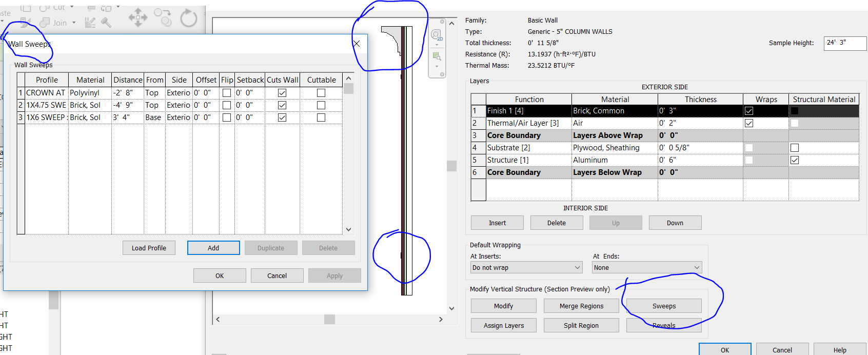Click the Zoom Region icon on navigation bar
Image resolution: width=868 pixels, height=355 pixels.
(x=437, y=56)
